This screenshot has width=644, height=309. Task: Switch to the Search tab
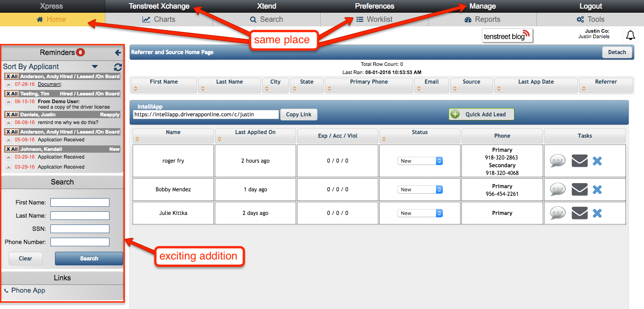[x=267, y=20]
